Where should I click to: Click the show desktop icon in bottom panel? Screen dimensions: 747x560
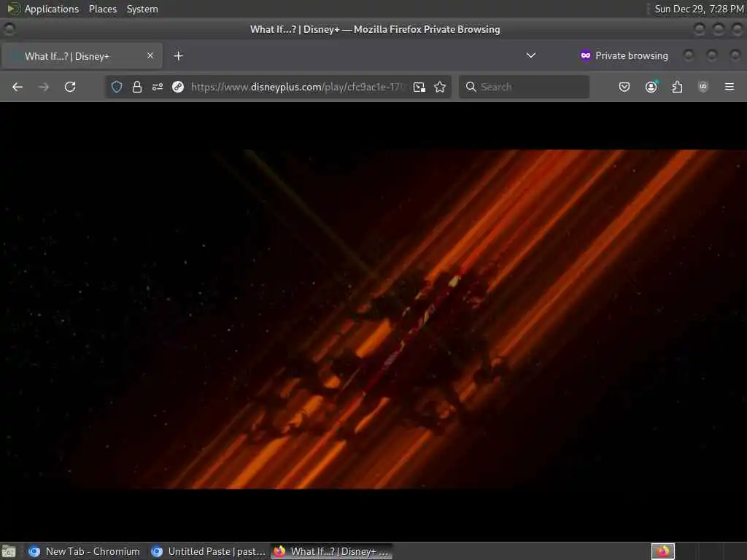[9, 552]
